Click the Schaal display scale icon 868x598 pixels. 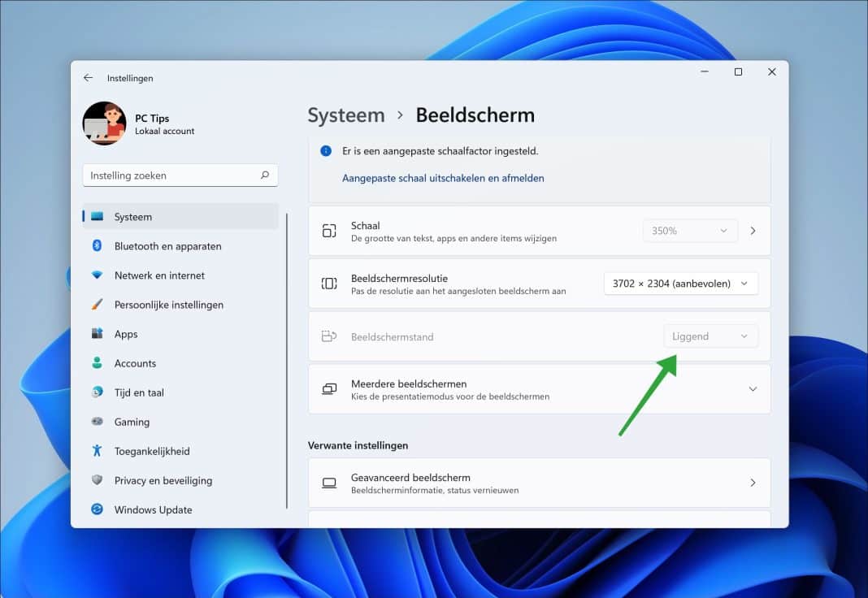(x=329, y=231)
